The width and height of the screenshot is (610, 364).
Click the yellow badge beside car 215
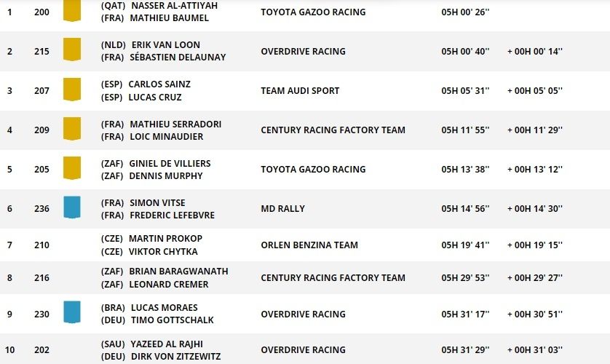pos(71,50)
